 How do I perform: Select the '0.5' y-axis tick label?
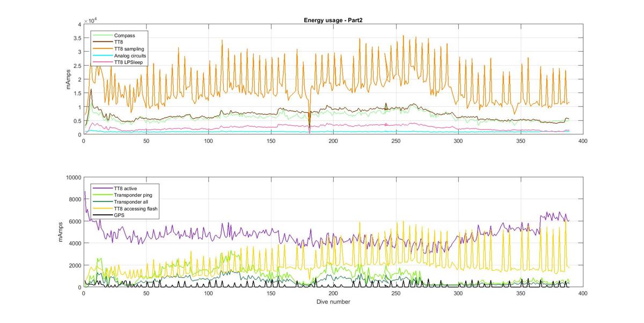coord(77,121)
